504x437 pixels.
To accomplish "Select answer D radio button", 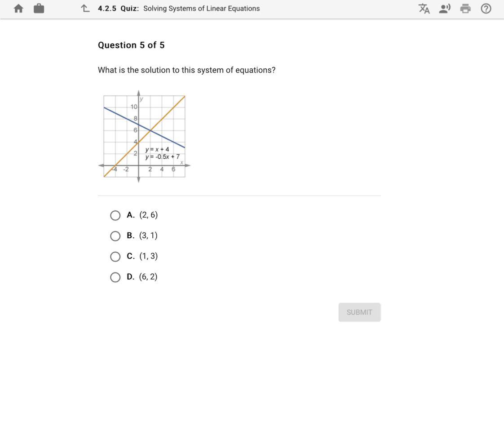I will pyautogui.click(x=115, y=277).
